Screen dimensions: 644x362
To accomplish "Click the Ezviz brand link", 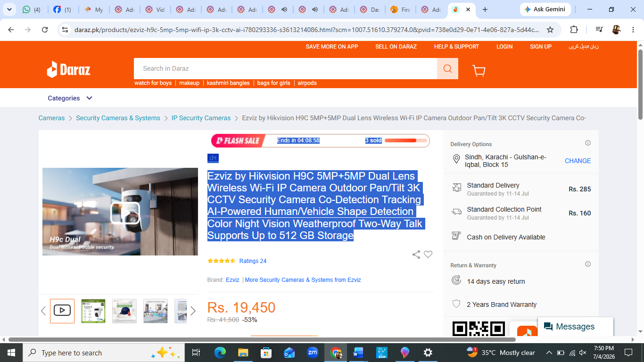I will [x=232, y=280].
